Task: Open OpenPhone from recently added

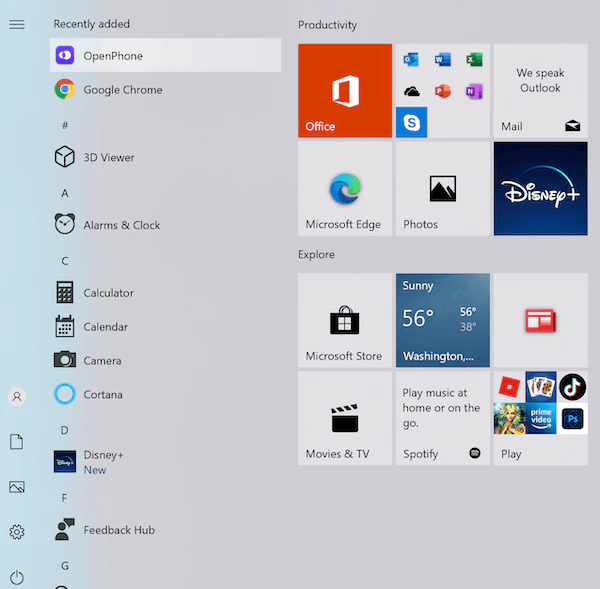Action: (165, 55)
